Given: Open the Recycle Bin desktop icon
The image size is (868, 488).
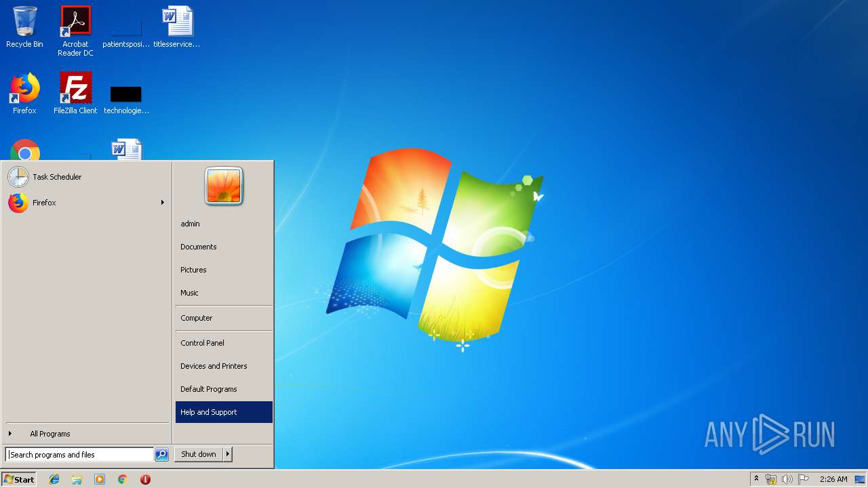Looking at the screenshot, I should tap(24, 27).
